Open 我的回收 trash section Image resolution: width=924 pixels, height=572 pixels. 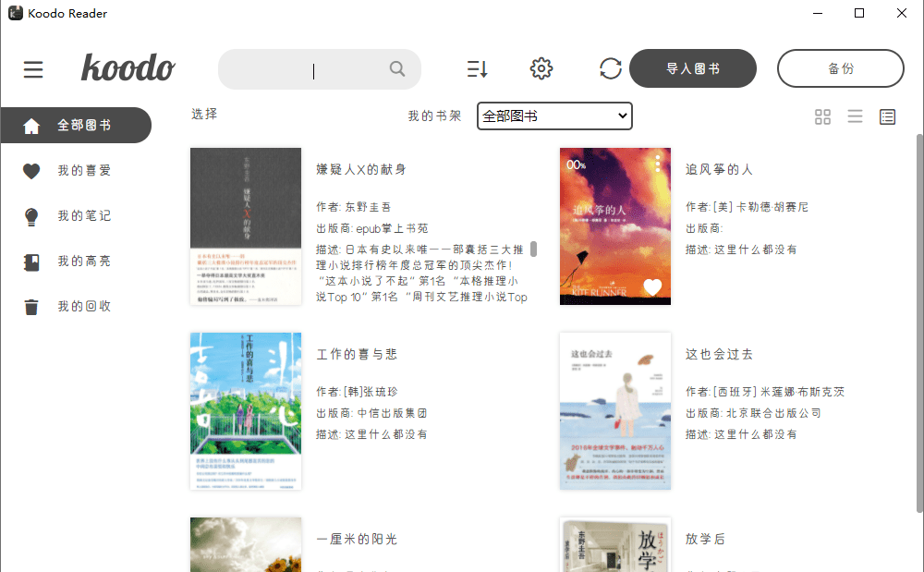pyautogui.click(x=83, y=306)
